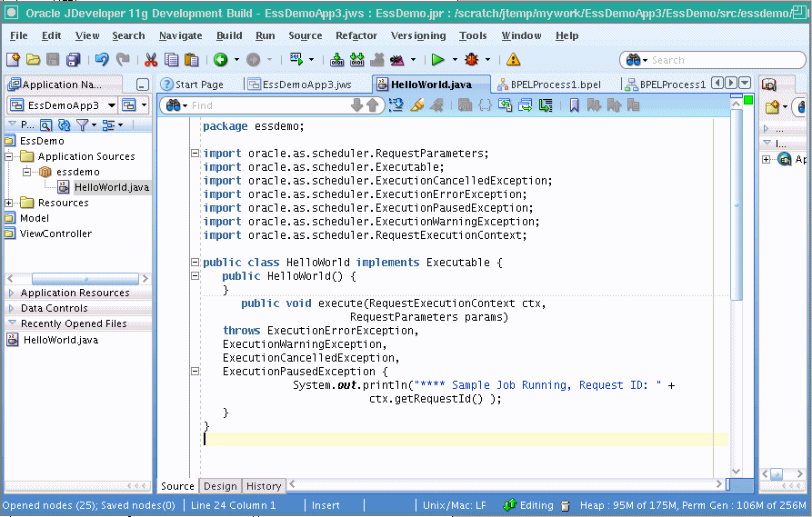Click the magnifier icon in the navigator toolbar
Image resolution: width=812 pixels, height=517 pixels.
[45, 124]
